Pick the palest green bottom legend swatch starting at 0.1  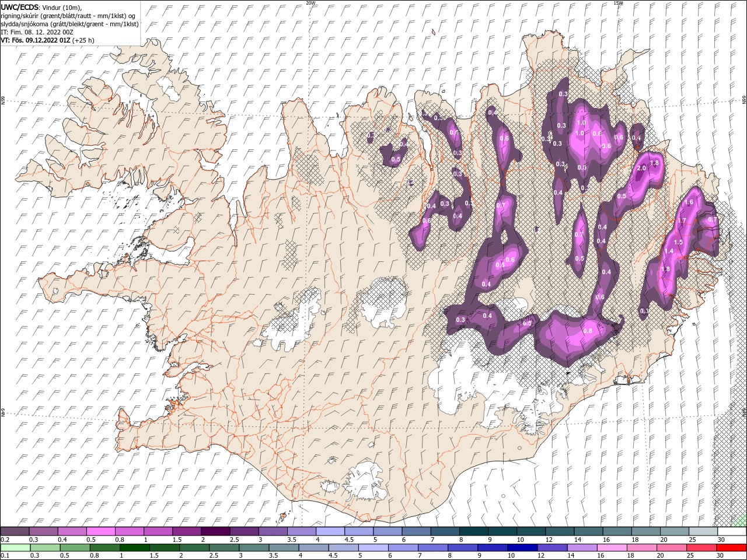tap(15, 548)
